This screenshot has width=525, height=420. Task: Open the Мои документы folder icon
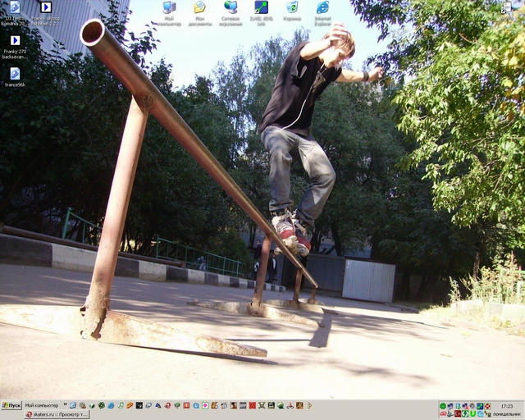(199, 8)
